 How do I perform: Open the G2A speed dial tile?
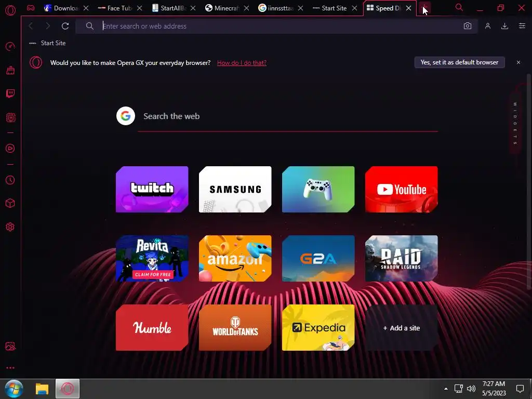point(318,259)
